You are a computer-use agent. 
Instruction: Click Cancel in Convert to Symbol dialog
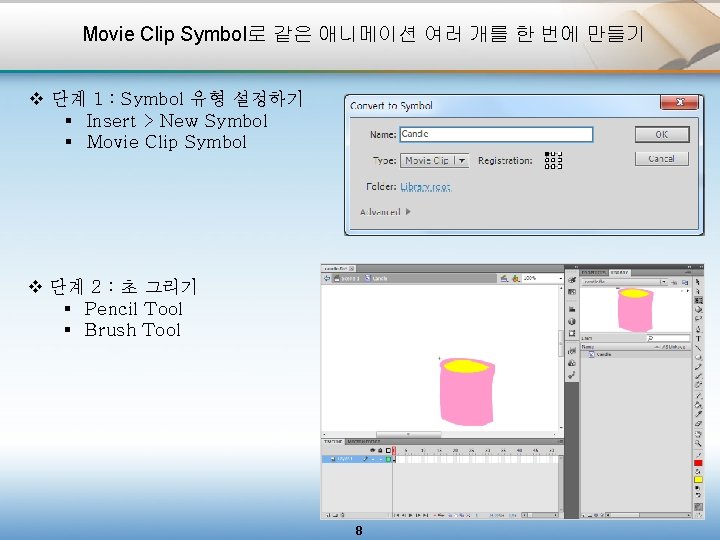point(662,159)
